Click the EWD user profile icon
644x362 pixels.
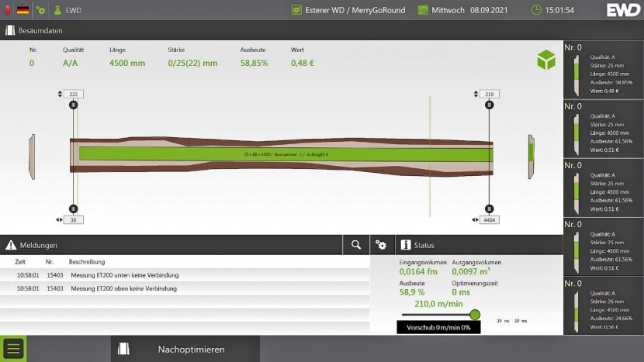pos(58,10)
